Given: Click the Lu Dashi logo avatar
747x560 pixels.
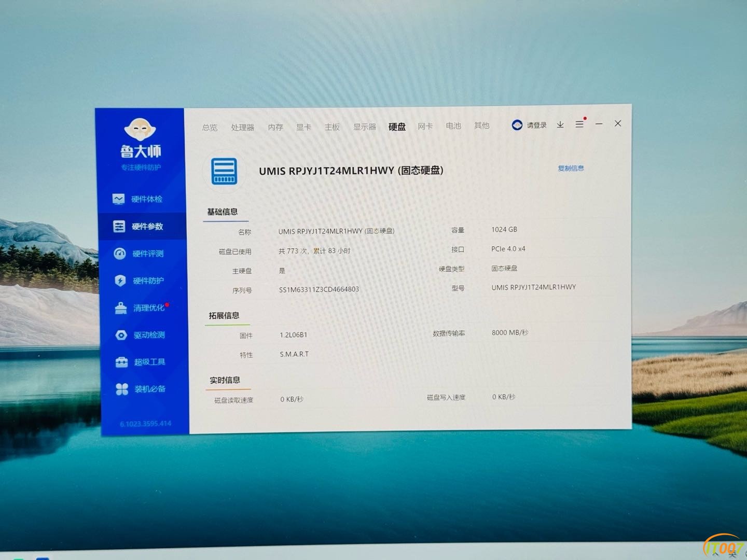Looking at the screenshot, I should click(x=140, y=130).
